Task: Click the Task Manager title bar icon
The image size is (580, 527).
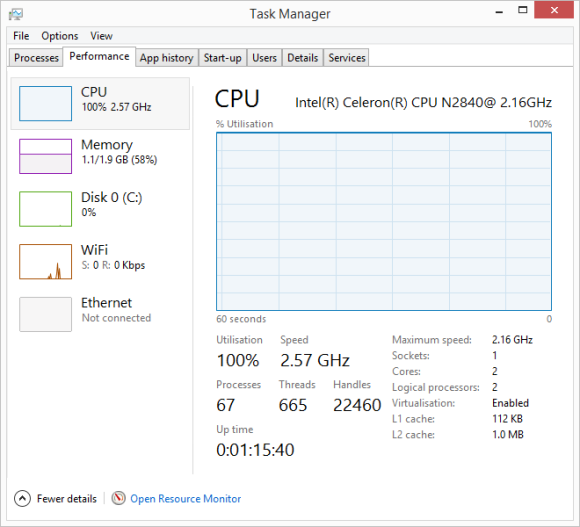Action: [16, 14]
